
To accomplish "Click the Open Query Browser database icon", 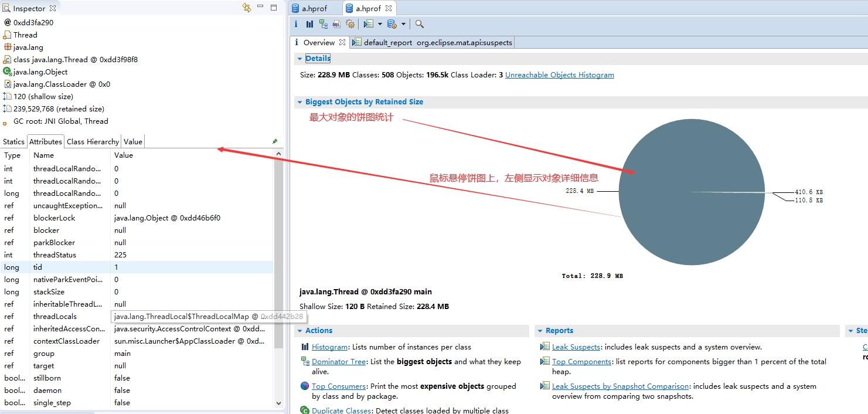I will point(392,24).
